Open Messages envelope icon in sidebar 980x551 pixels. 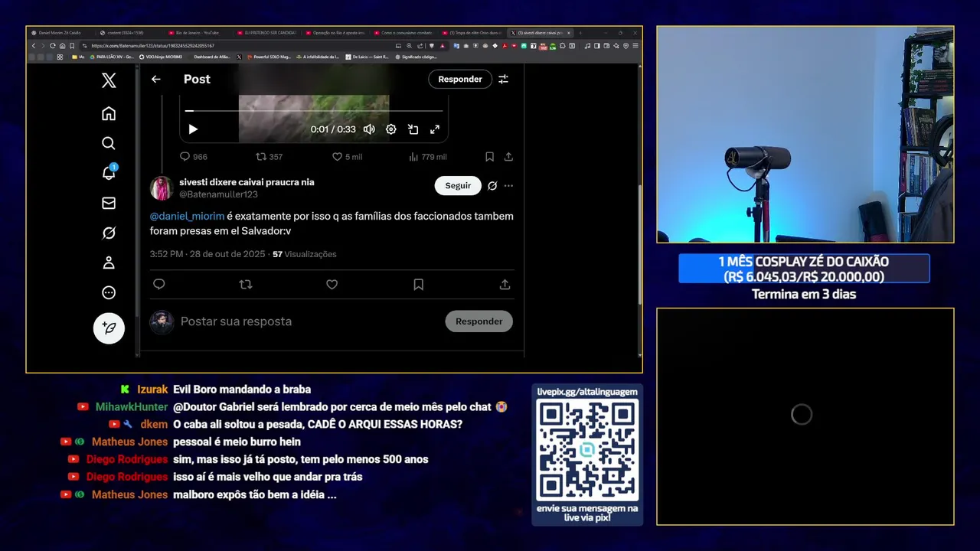109,203
